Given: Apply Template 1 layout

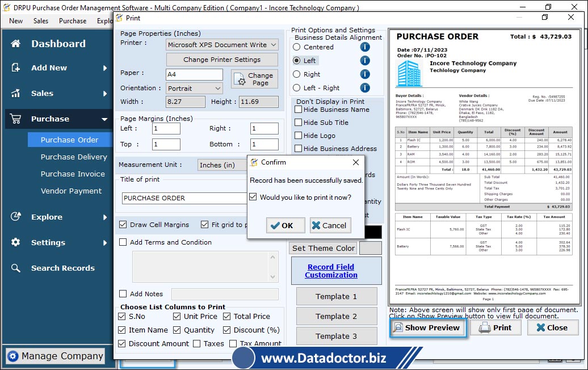Looking at the screenshot, I should [x=337, y=297].
